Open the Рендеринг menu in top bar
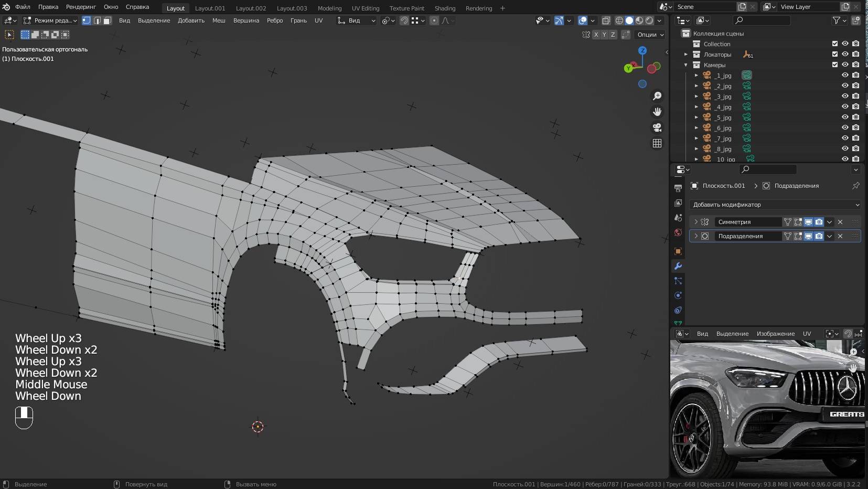868x489 pixels. coord(81,7)
